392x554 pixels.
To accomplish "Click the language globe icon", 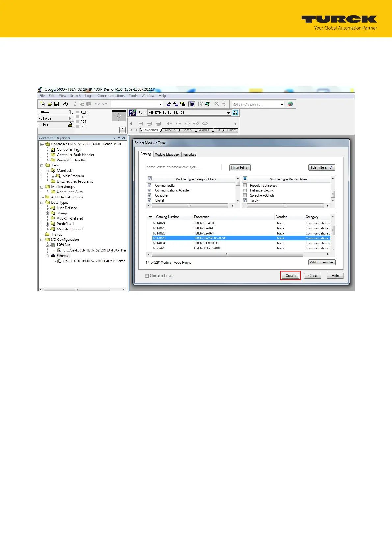I will coord(290,104).
